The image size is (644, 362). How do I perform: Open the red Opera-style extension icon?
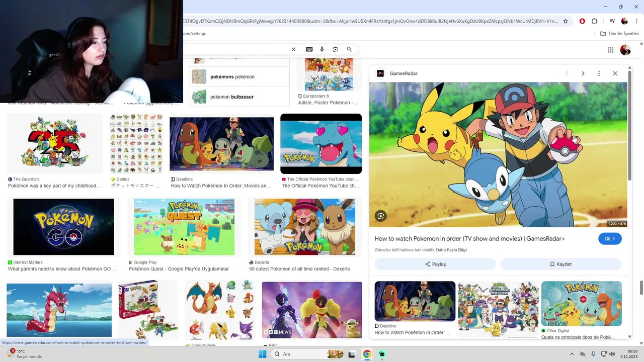click(582, 21)
